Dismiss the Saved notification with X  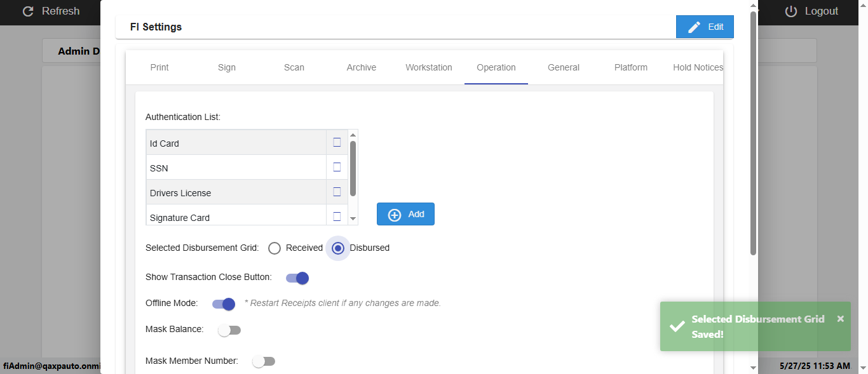[x=841, y=319]
